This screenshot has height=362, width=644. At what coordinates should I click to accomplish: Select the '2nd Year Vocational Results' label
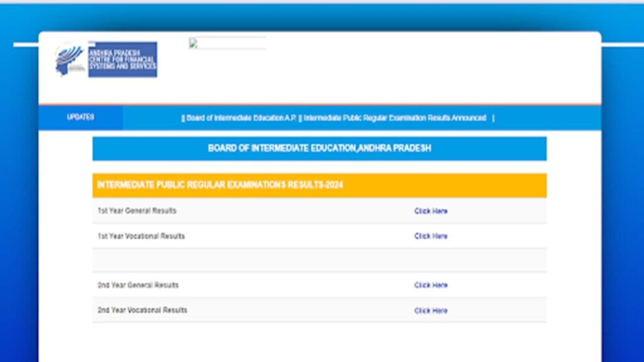tap(142, 310)
